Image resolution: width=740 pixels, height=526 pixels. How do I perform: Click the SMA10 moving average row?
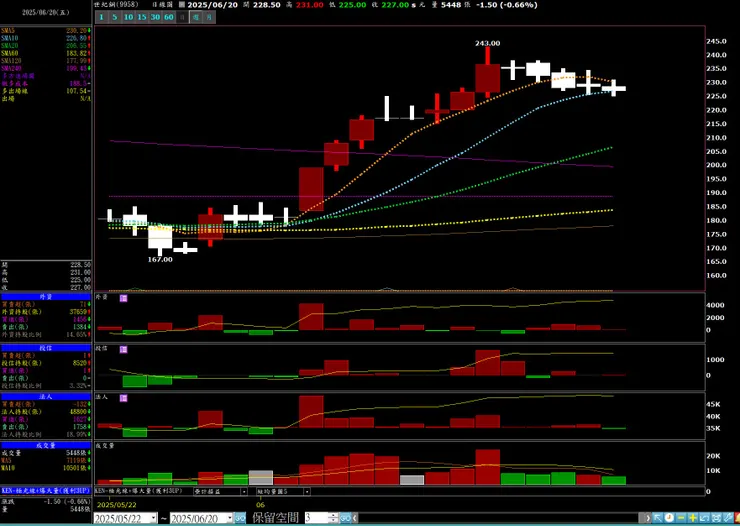[46, 38]
